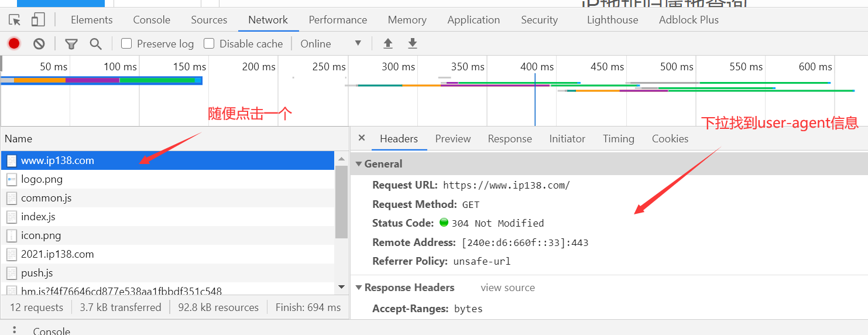This screenshot has height=335, width=868.
Task: Click the view source link
Action: coord(507,288)
